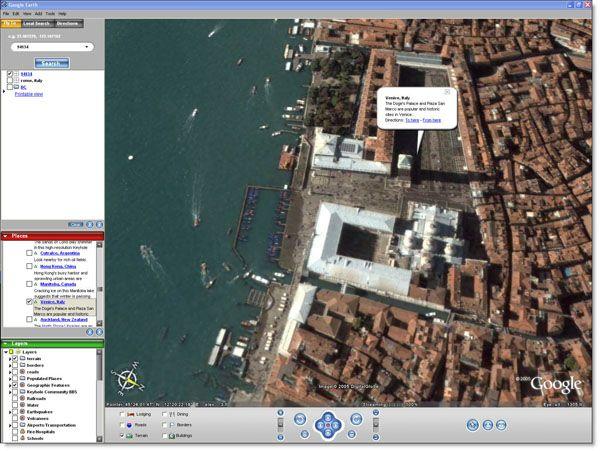Image resolution: width=600 pixels, height=451 pixels.
Task: Click Places panel scroll down arrow
Action: click(x=99, y=323)
